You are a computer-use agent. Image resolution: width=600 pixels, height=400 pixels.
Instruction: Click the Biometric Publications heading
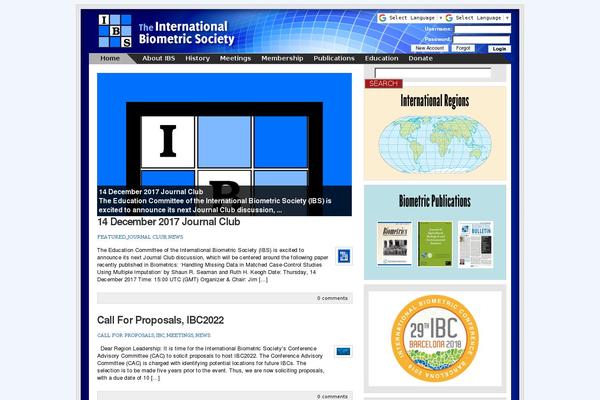[435, 201]
